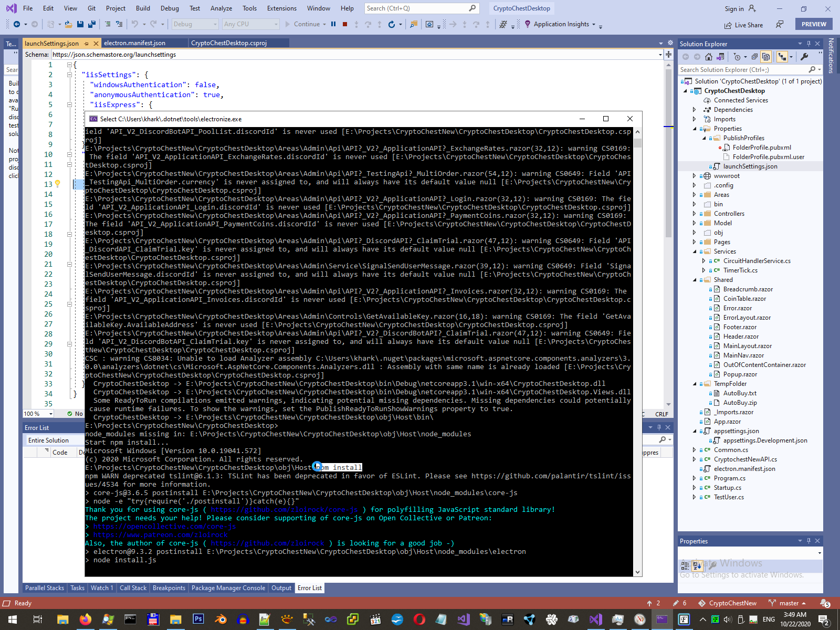Open the Application Insights dropdown arrow

tap(594, 24)
